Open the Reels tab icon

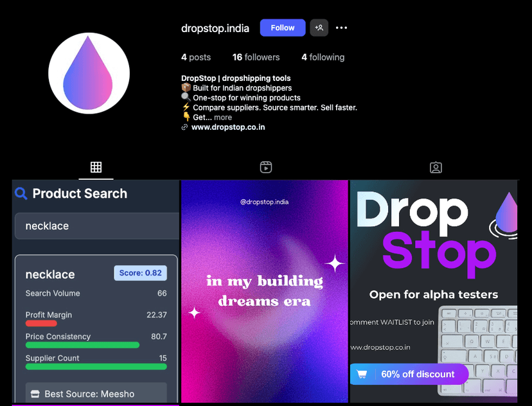(265, 167)
